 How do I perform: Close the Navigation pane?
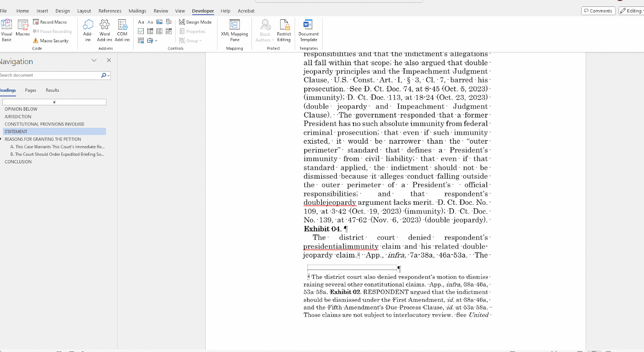[x=109, y=60]
